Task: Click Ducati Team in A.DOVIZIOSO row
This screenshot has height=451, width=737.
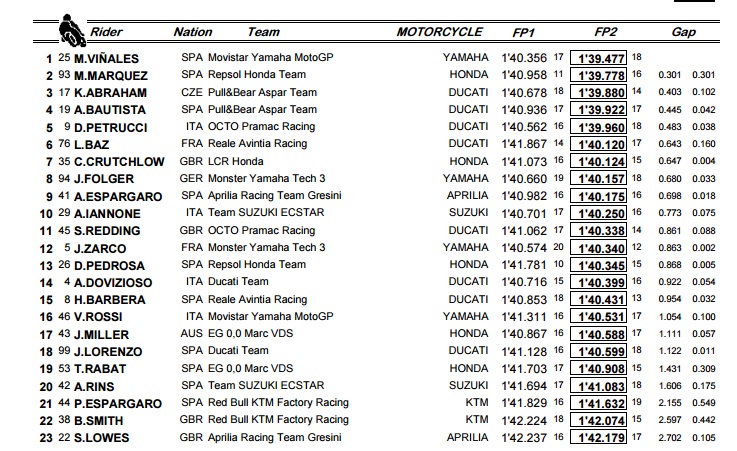Action: [x=238, y=282]
